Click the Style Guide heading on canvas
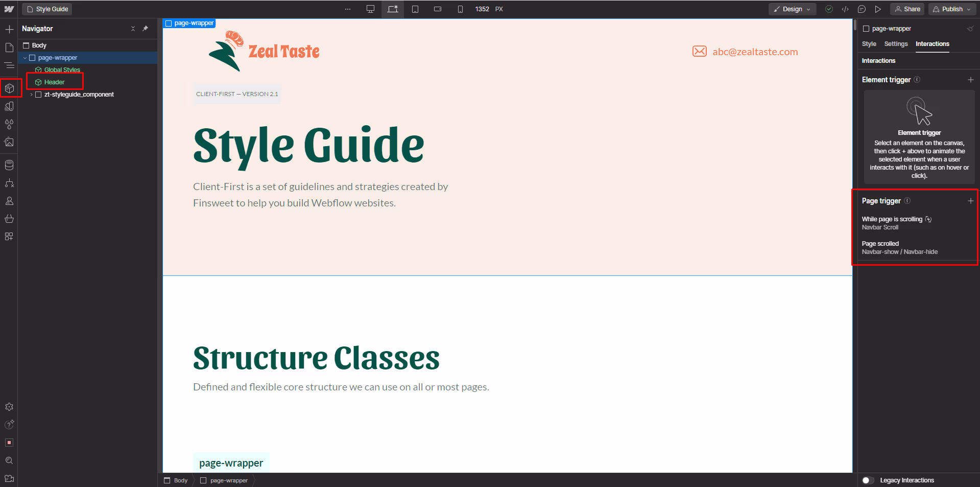Viewport: 980px width, 487px height. pyautogui.click(x=308, y=146)
